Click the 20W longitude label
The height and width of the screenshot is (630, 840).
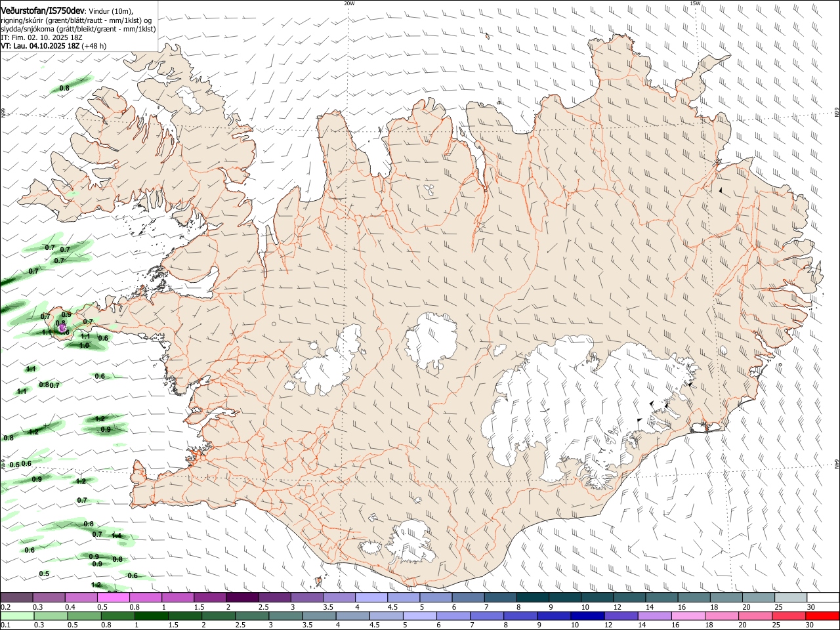pyautogui.click(x=349, y=3)
